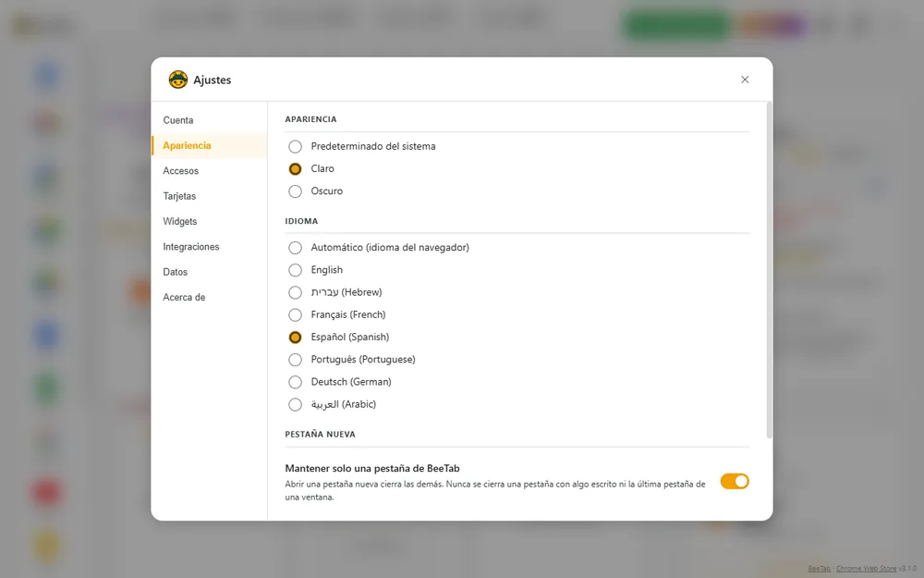Click the Ajustes dialog title text

[213, 80]
